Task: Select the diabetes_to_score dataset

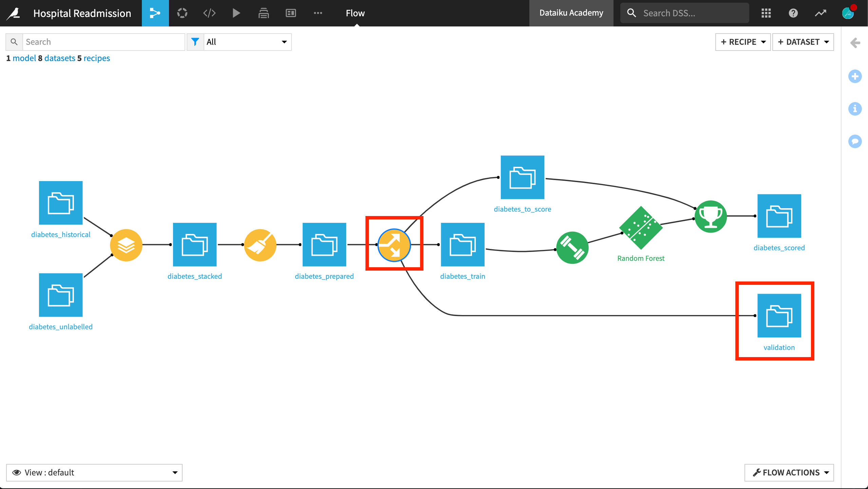Action: click(x=523, y=177)
